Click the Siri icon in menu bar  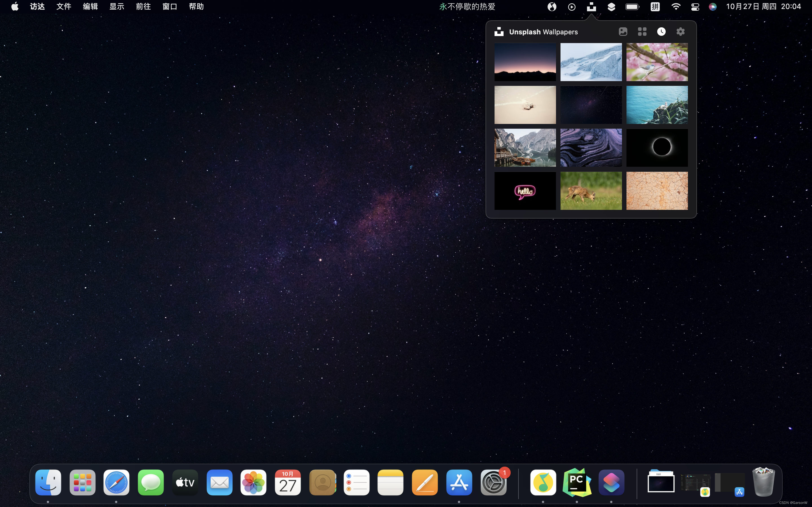click(713, 7)
